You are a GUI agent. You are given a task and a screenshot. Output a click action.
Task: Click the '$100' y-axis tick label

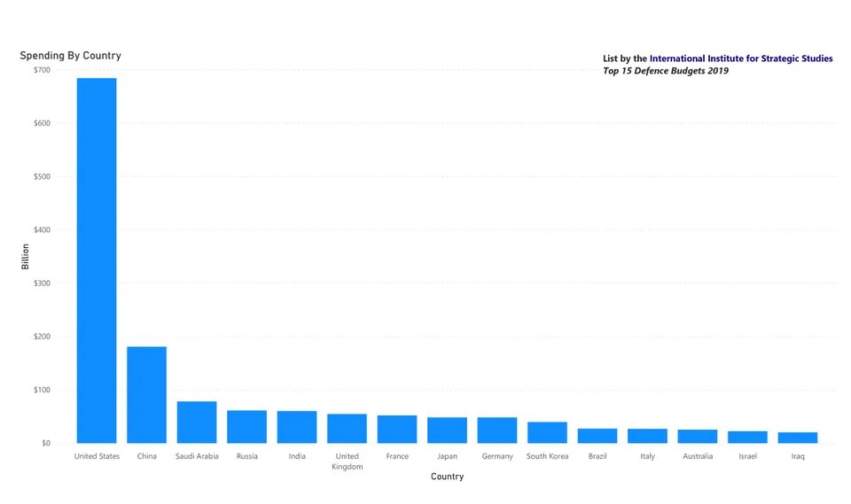tap(42, 390)
